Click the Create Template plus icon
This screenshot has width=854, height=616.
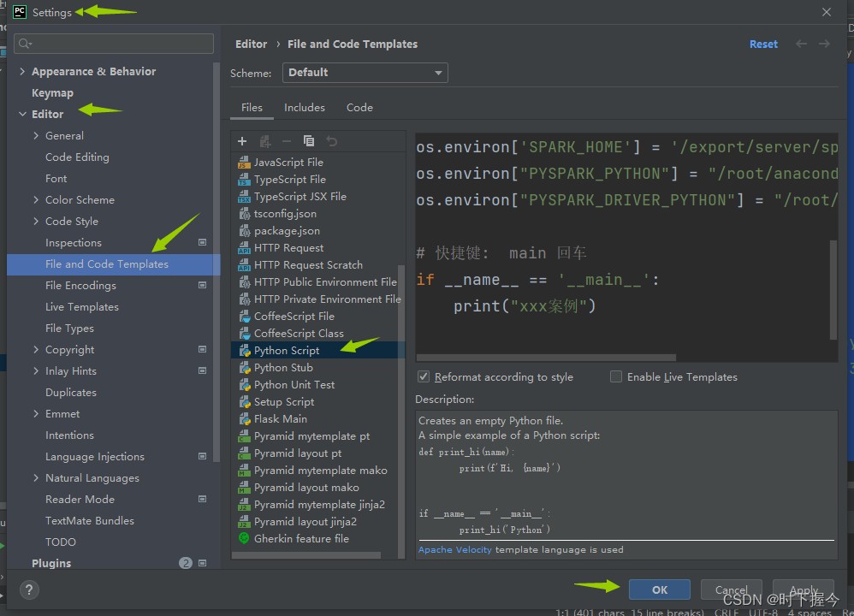(242, 142)
